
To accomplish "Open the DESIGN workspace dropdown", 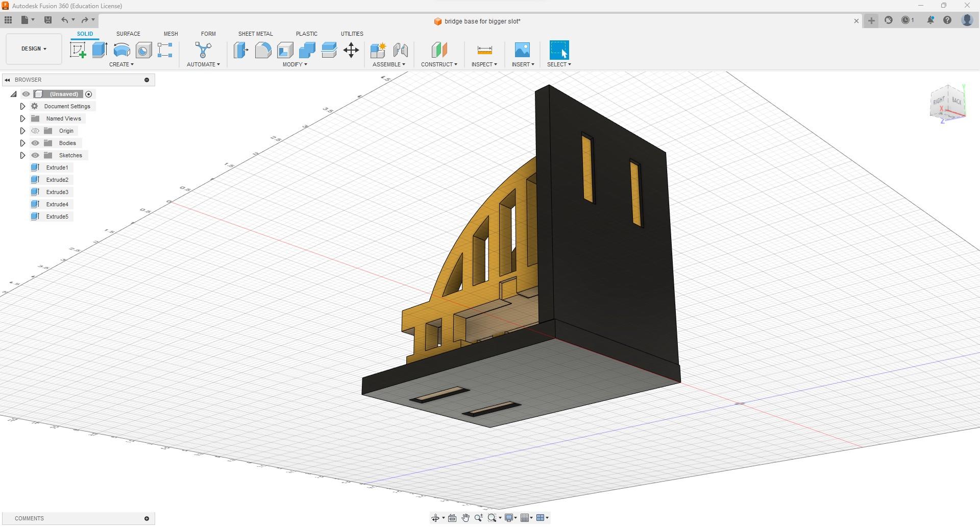I will point(34,49).
